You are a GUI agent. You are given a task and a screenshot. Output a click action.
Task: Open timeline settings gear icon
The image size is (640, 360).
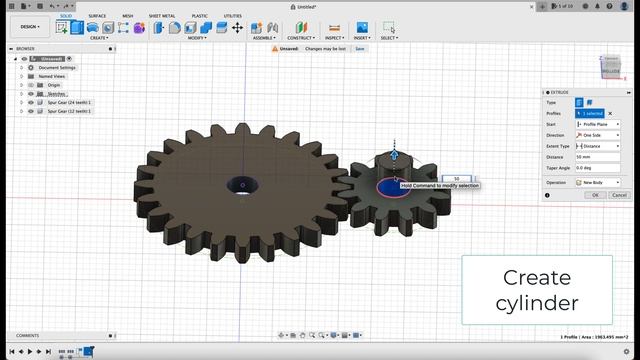626,351
